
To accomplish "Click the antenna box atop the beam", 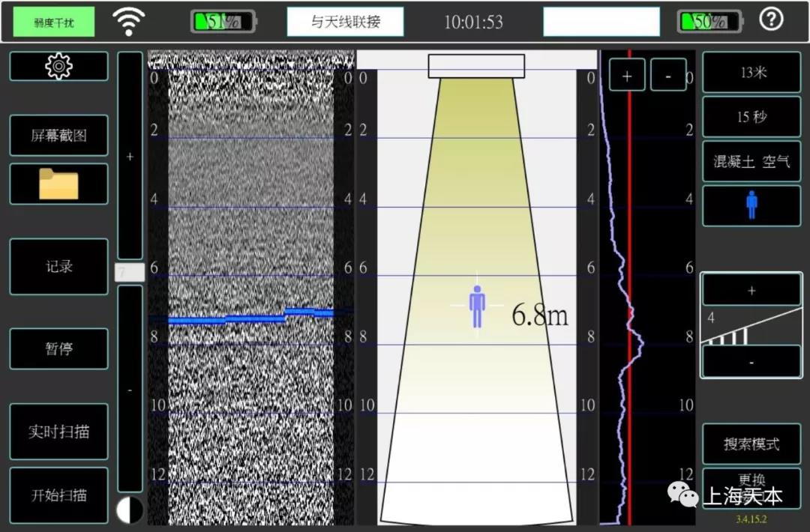I will 476,66.
